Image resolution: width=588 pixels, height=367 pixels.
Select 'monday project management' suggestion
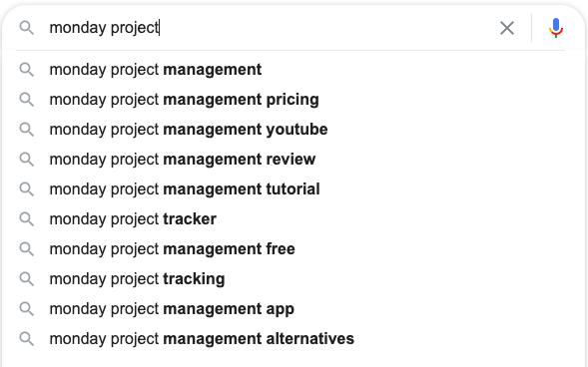coord(294,70)
